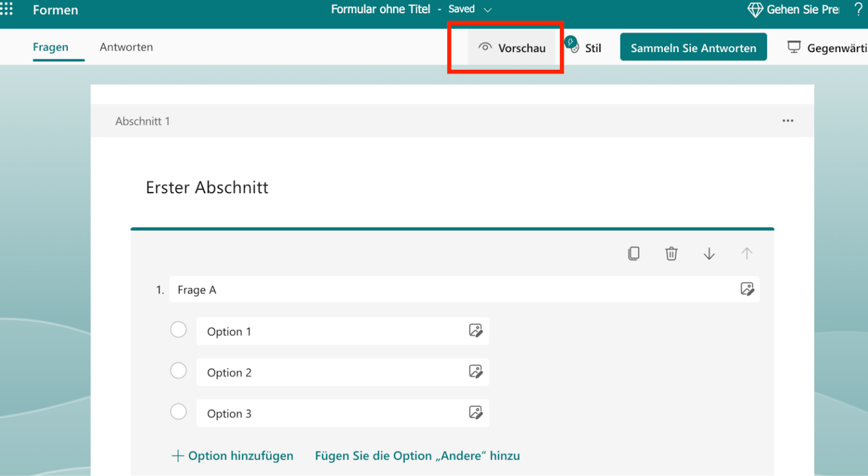Add an image to Option 1

[x=476, y=331]
